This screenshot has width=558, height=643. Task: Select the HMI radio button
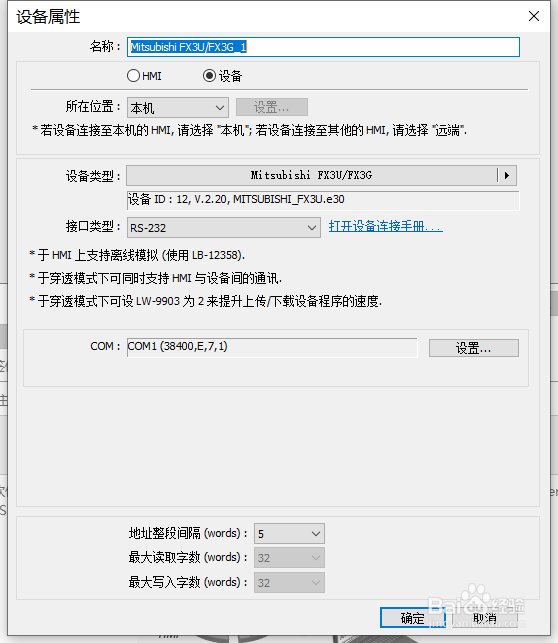(x=144, y=76)
